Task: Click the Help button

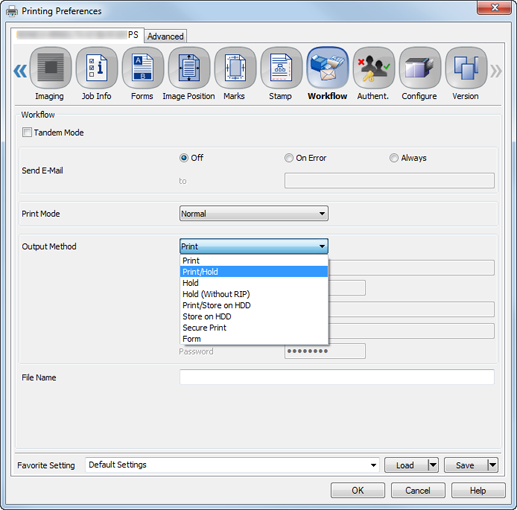Action: (x=478, y=490)
